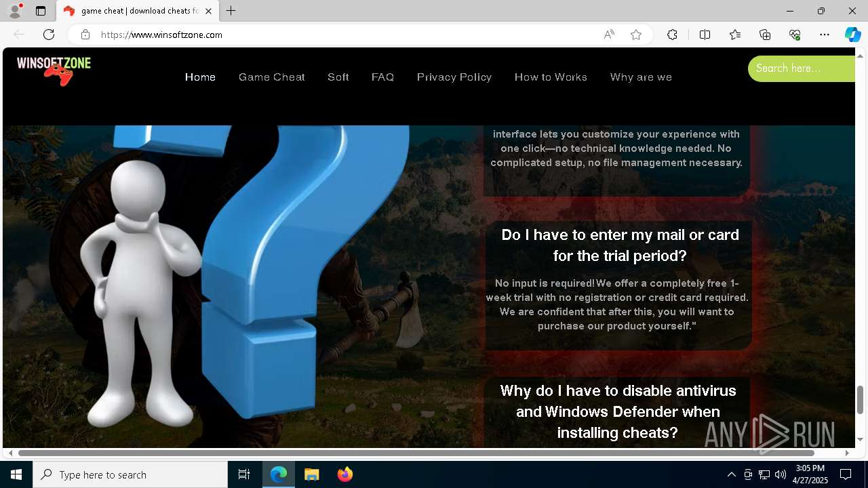Open a new browser tab
The width and height of the screenshot is (868, 488).
coord(231,11)
